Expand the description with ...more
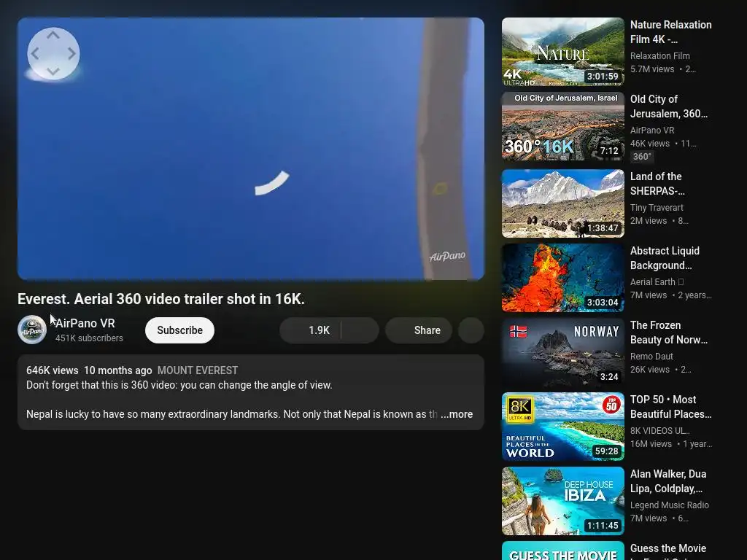 click(457, 414)
